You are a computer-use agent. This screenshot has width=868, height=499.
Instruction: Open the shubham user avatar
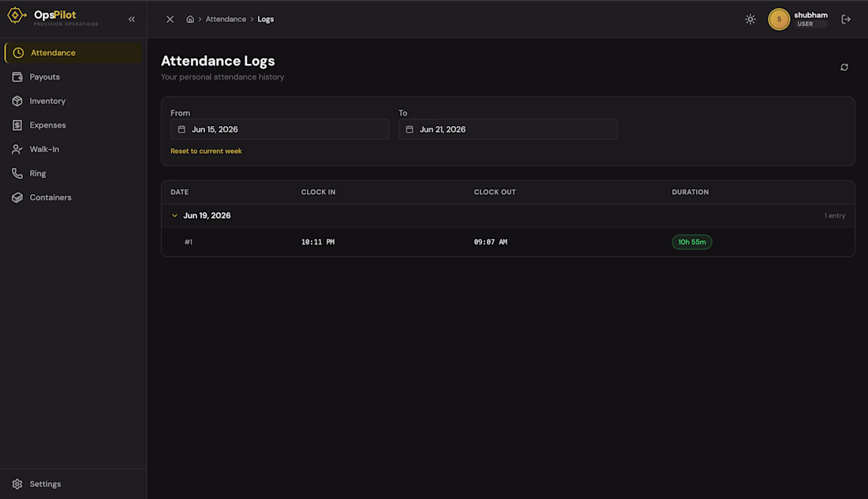pos(779,20)
